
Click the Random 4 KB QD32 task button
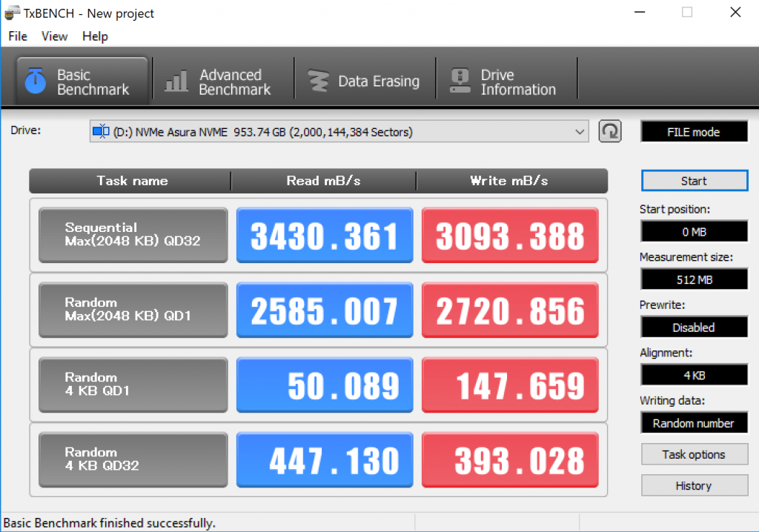click(133, 459)
